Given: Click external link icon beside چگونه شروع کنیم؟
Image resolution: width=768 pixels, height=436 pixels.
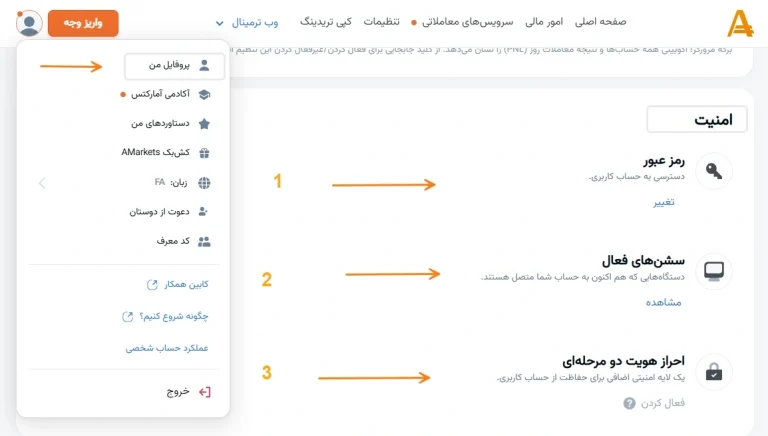Looking at the screenshot, I should click(x=128, y=316).
